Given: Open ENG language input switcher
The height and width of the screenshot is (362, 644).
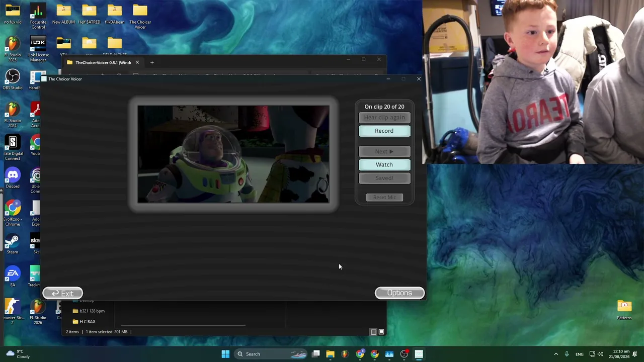Looking at the screenshot, I should pos(580,354).
